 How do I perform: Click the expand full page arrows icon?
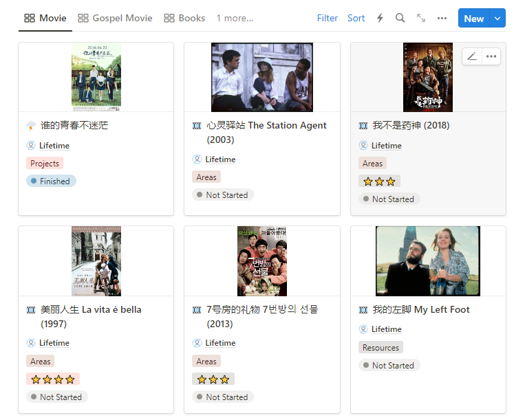(x=421, y=19)
